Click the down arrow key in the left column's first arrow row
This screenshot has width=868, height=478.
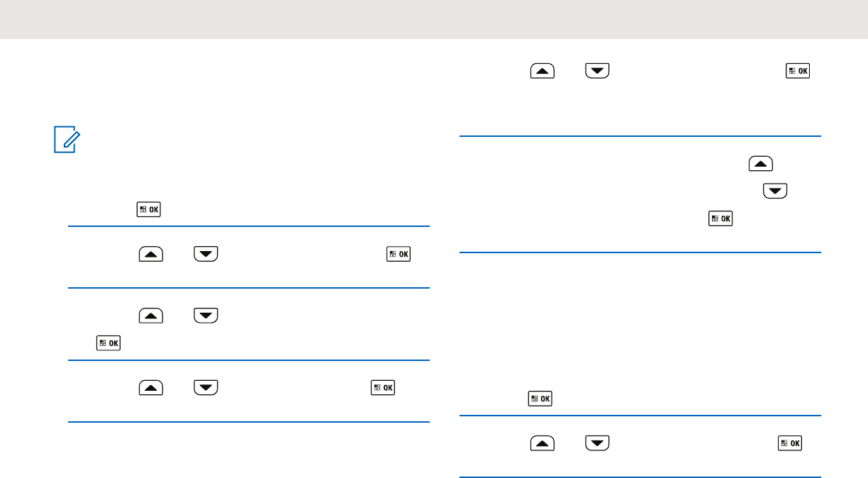coord(206,254)
